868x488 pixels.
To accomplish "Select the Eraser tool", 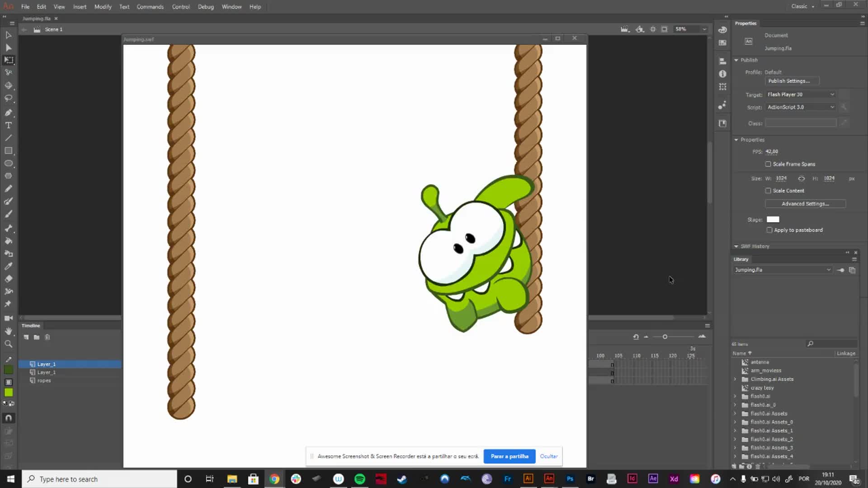I will point(8,279).
